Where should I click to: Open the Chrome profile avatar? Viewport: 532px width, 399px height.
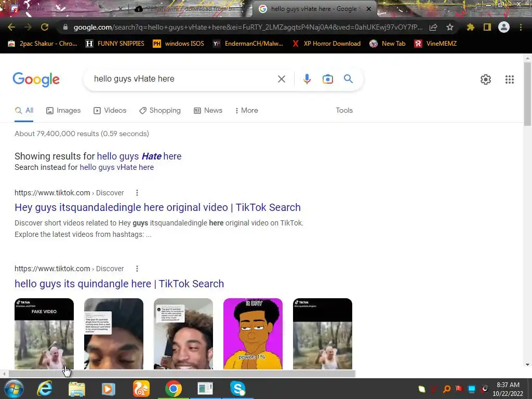pos(504,27)
